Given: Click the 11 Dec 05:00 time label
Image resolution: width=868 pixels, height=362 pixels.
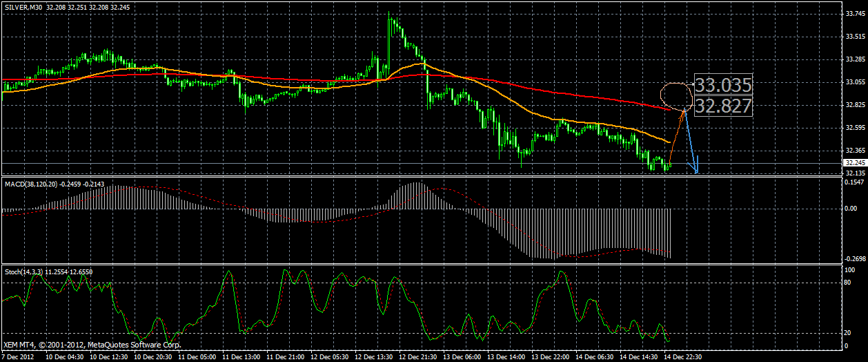Looking at the screenshot, I should (198, 357).
